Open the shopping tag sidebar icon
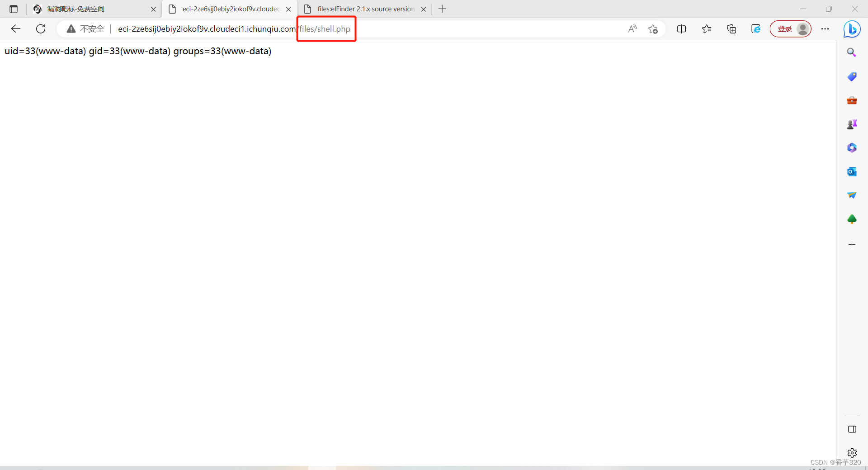 click(852, 76)
